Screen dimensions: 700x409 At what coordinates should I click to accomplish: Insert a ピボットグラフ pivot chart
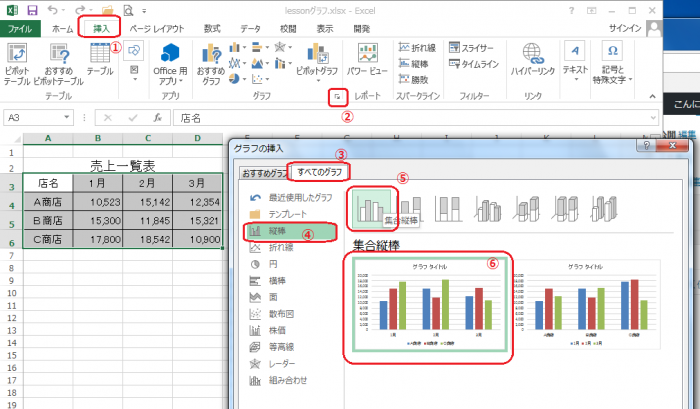(317, 63)
